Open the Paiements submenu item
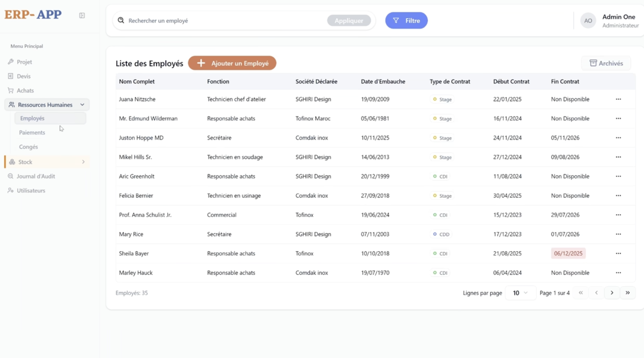This screenshot has width=644, height=358. [x=32, y=132]
